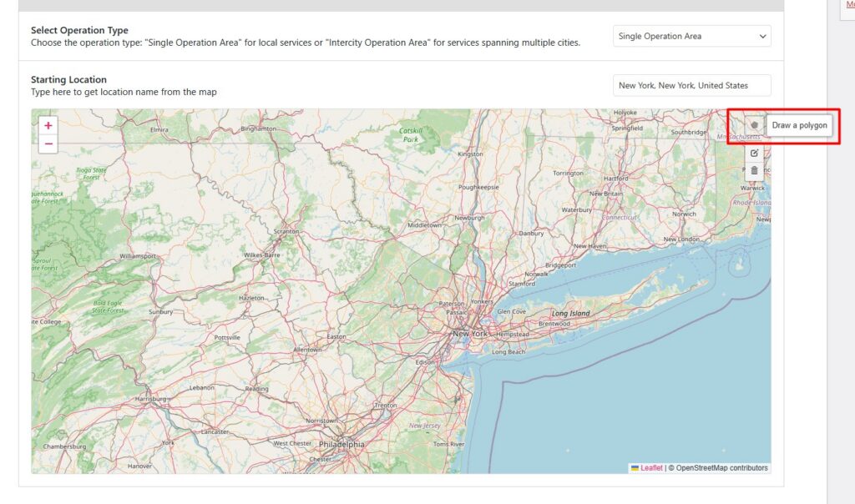
Task: Click the Long Island label on the map
Action: click(x=569, y=312)
